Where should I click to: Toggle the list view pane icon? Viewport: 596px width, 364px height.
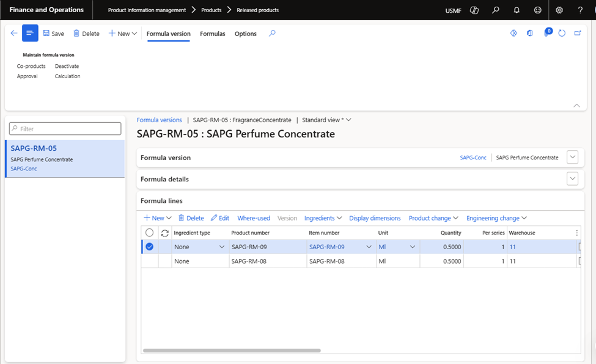(30, 33)
